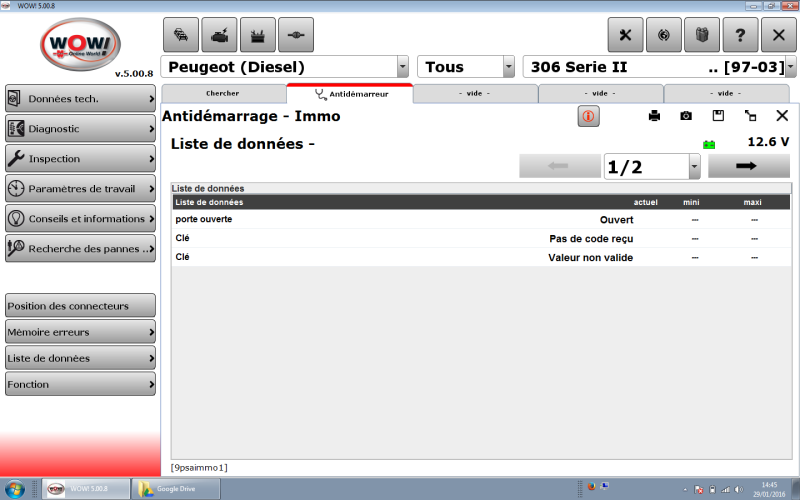Select the porte ouverte row
800x500 pixels.
point(481,219)
